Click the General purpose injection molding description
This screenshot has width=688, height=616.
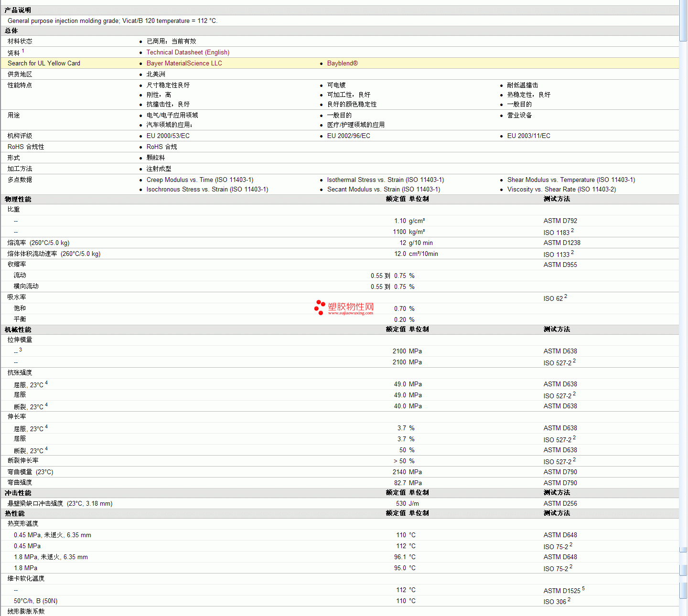coord(113,21)
